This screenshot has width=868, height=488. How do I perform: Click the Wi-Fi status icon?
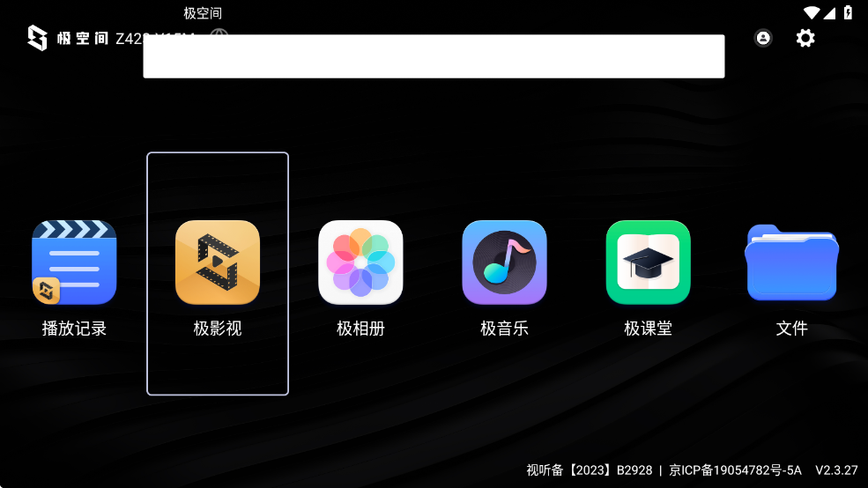click(x=812, y=12)
